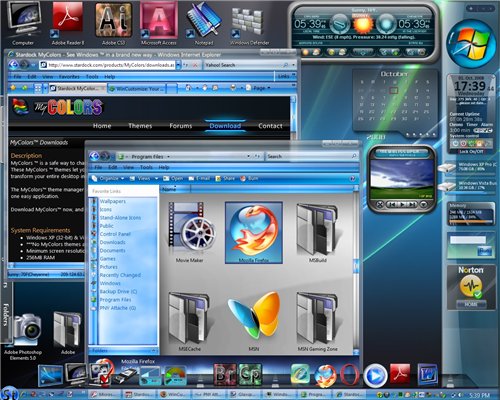Launch the Adobe Reader 8 desktop shortcut

coord(68,22)
